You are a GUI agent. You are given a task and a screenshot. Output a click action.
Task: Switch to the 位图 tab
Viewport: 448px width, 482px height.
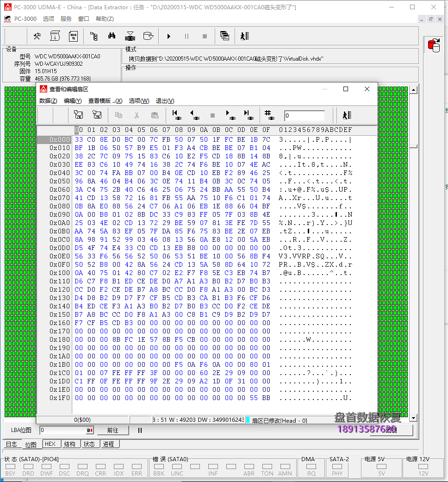pos(31,444)
